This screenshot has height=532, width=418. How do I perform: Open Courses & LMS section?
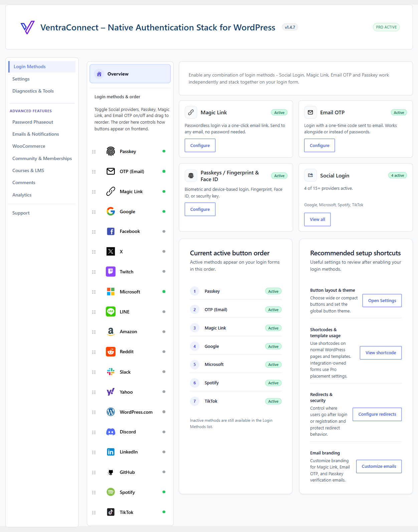coord(28,170)
